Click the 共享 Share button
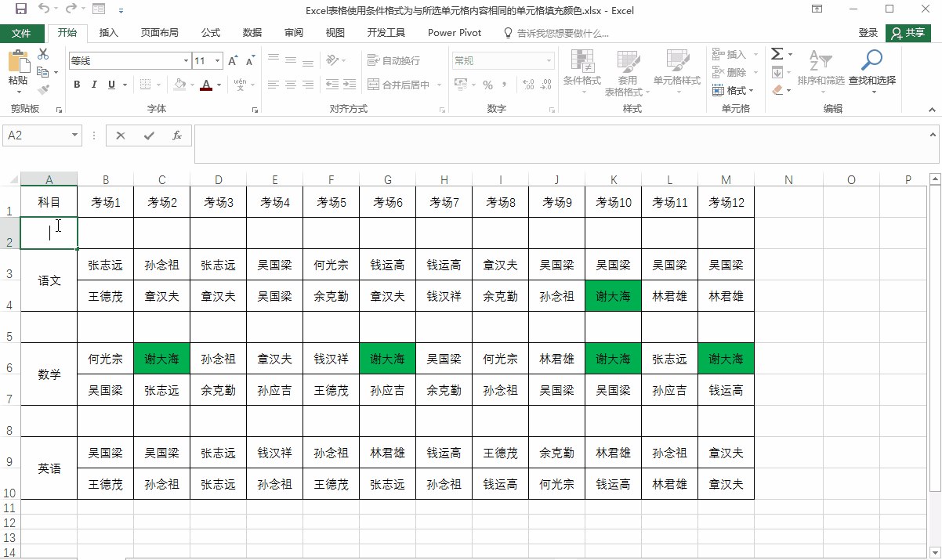Image resolution: width=942 pixels, height=560 pixels. pos(908,33)
